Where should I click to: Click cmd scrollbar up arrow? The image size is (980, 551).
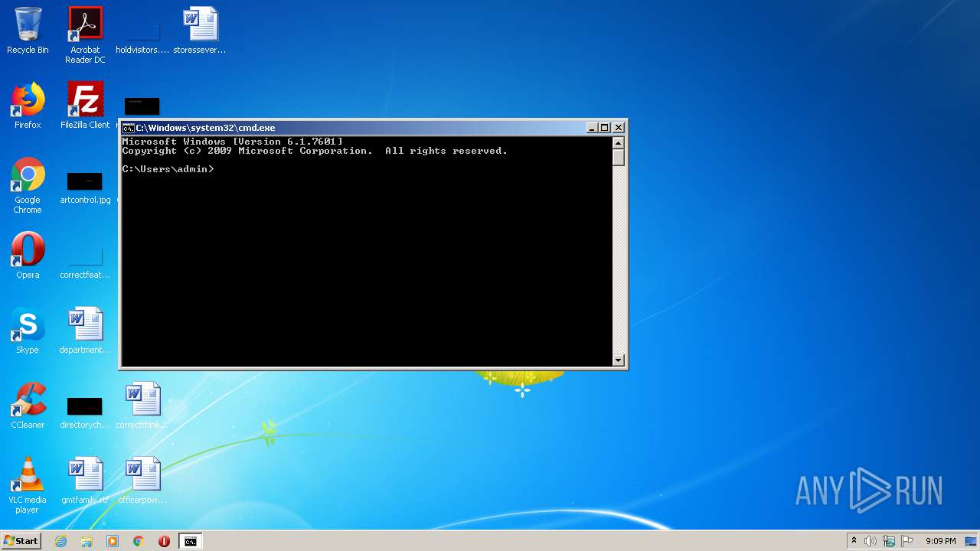619,142
